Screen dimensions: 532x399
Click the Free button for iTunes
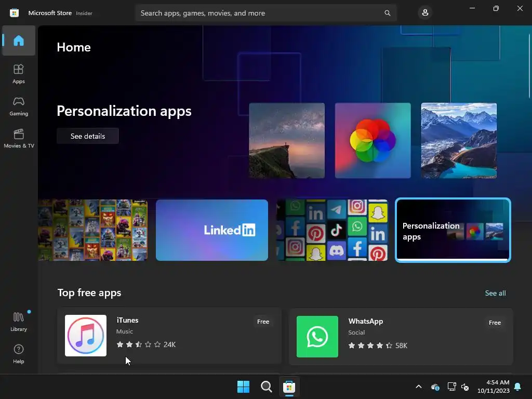coord(263,322)
